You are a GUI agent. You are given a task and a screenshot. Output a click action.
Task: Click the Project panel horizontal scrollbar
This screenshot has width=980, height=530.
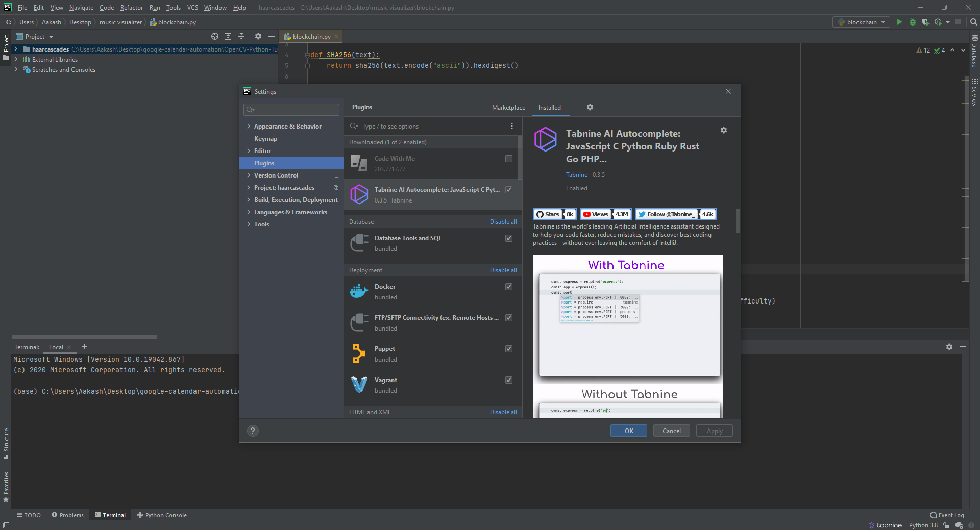(x=84, y=337)
